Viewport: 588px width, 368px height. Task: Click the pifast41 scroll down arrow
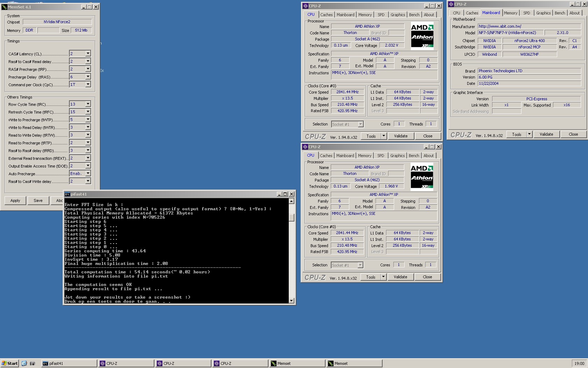[291, 301]
